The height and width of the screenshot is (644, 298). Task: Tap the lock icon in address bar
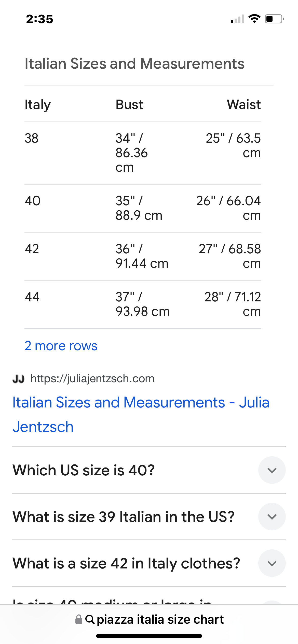tap(79, 619)
